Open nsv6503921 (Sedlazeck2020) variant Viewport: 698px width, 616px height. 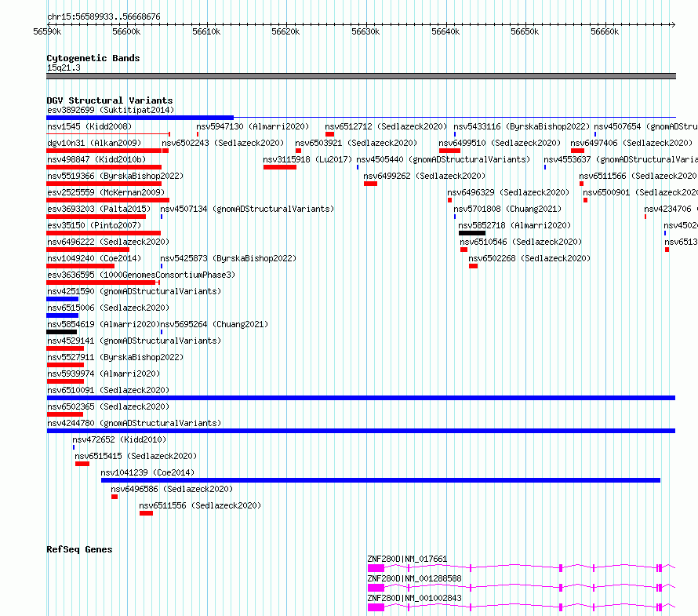pyautogui.click(x=356, y=143)
